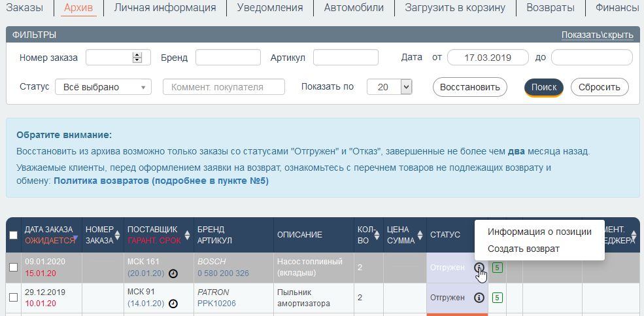
Task: Select 'Создать возврат' from context menu
Action: click(x=523, y=249)
